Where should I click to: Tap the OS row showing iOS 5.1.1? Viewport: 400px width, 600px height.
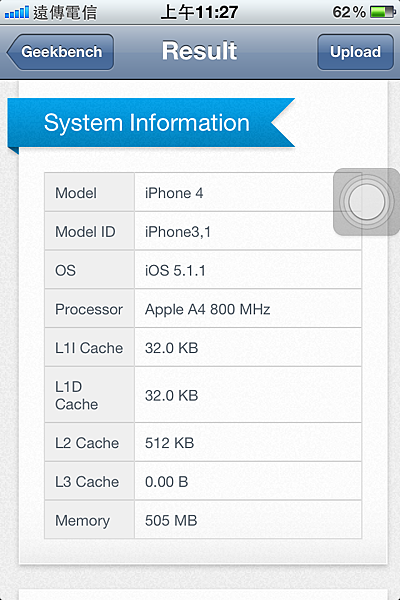coord(203,270)
